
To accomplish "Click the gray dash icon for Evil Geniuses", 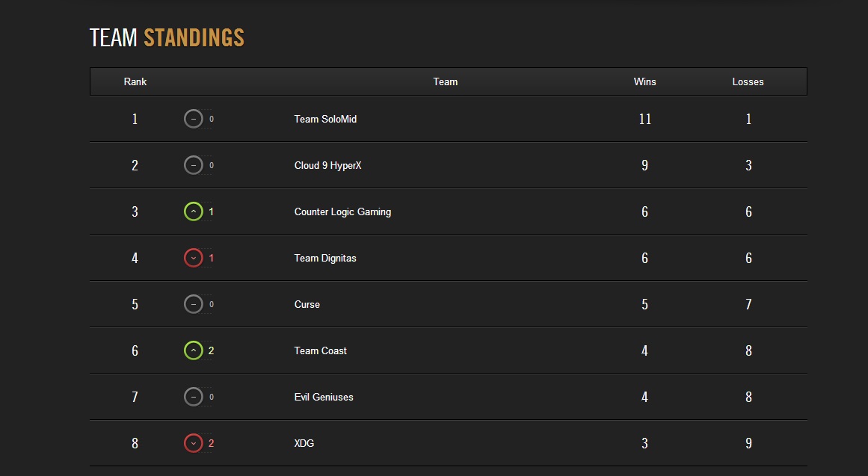I will pyautogui.click(x=193, y=397).
